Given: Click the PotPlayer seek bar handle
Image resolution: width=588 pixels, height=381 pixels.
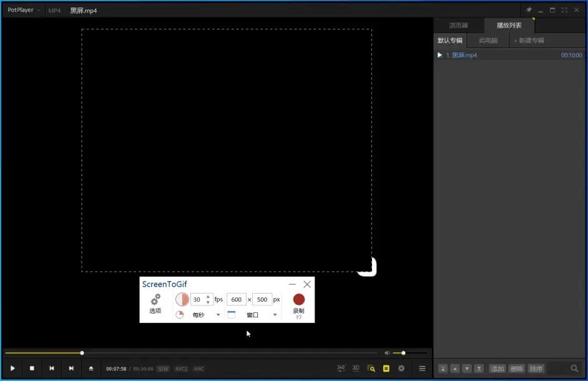Looking at the screenshot, I should (x=82, y=353).
